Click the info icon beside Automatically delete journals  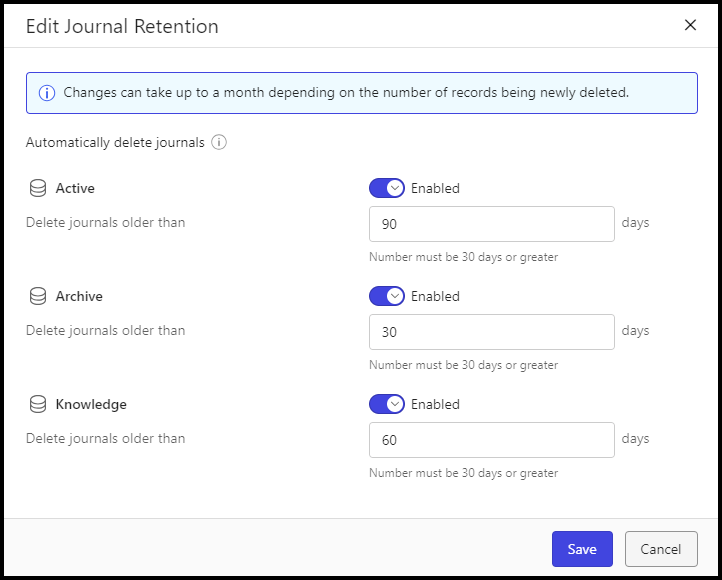[x=219, y=142]
